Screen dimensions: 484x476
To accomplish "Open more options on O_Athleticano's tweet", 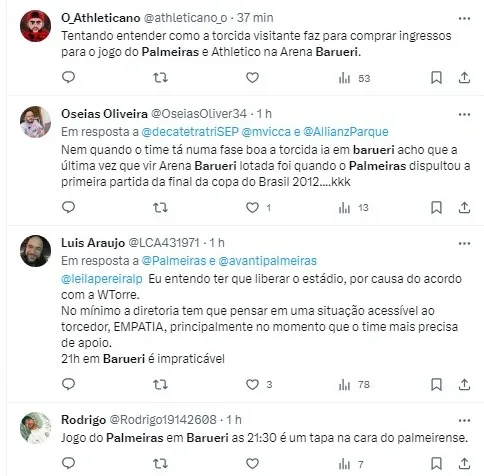I will click(464, 18).
